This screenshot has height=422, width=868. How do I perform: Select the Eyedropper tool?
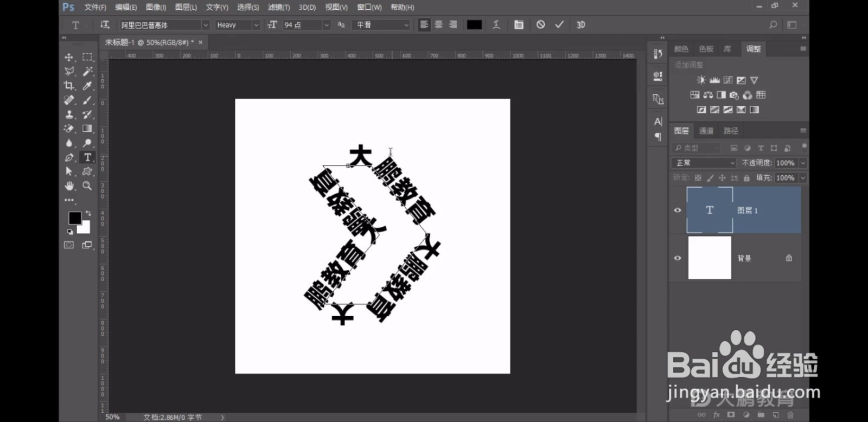pos(87,86)
